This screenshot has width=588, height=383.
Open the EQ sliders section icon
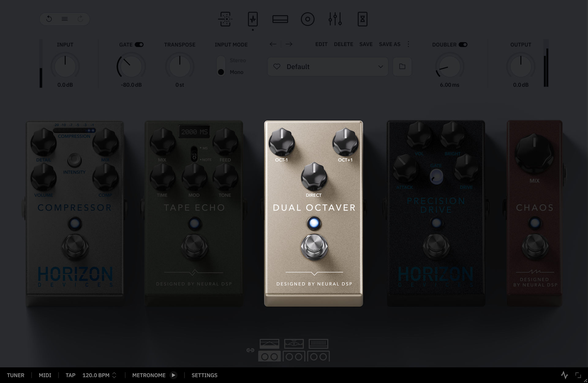click(335, 19)
